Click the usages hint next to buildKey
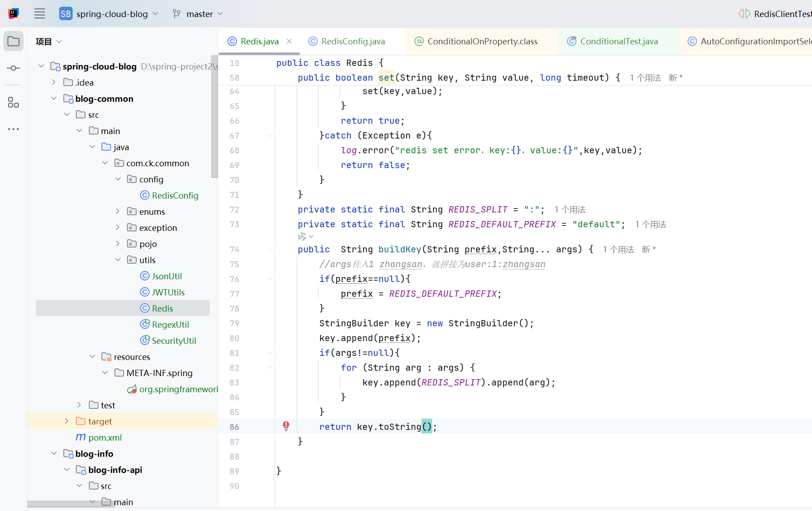The height and width of the screenshot is (511, 812). click(x=618, y=249)
